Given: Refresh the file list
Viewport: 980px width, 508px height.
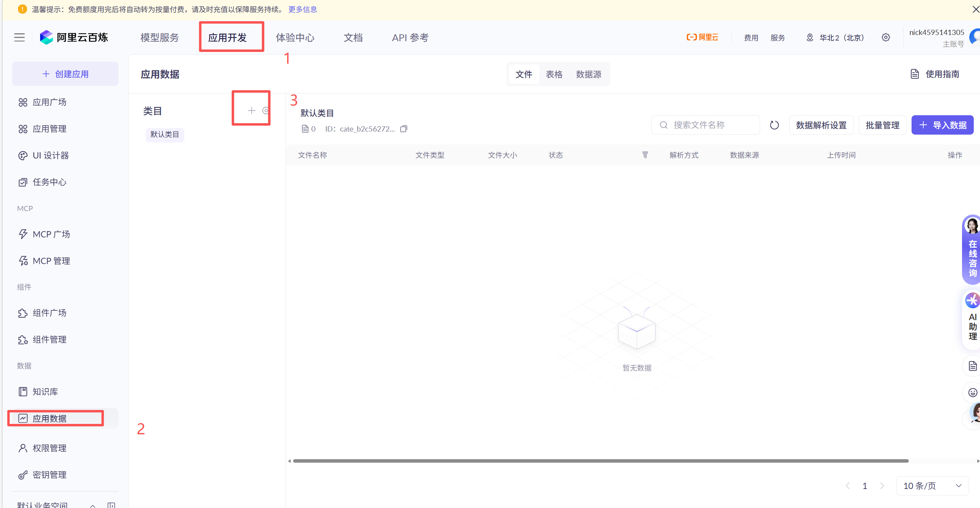Looking at the screenshot, I should click(x=774, y=125).
